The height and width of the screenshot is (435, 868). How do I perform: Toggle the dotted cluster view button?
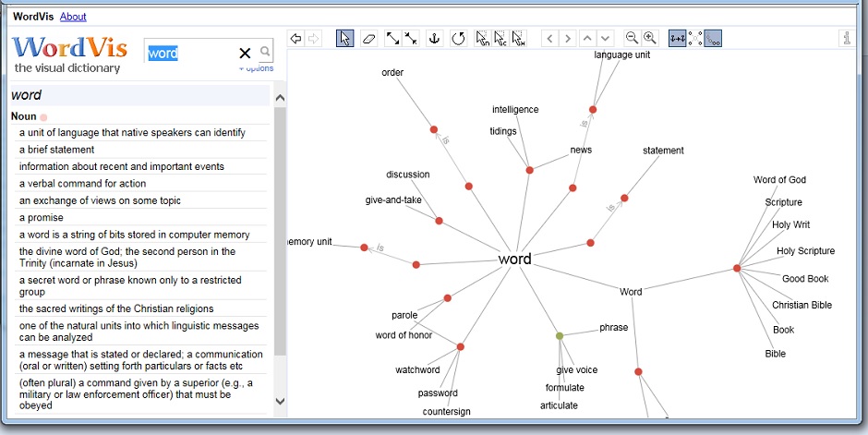[695, 38]
